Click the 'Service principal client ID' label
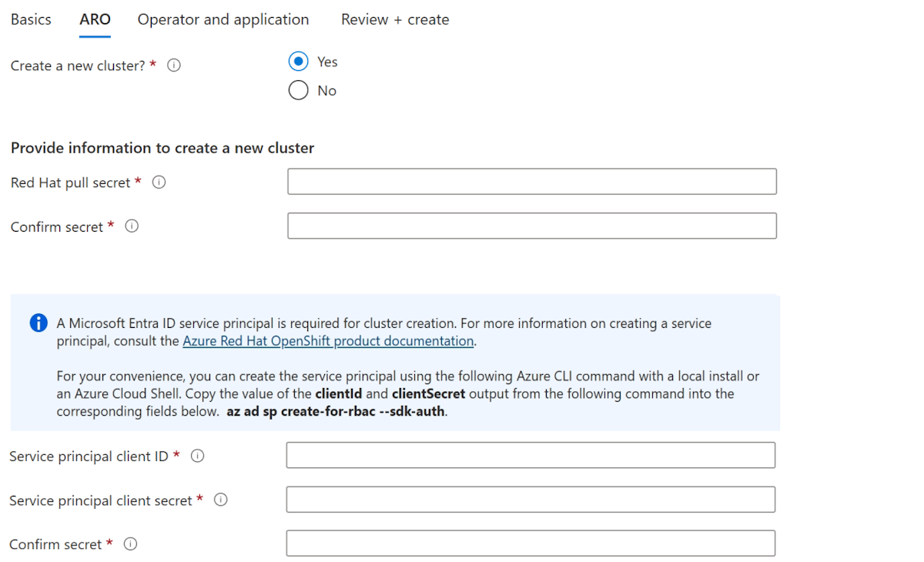Screen dimensions: 924x562 tap(89, 457)
